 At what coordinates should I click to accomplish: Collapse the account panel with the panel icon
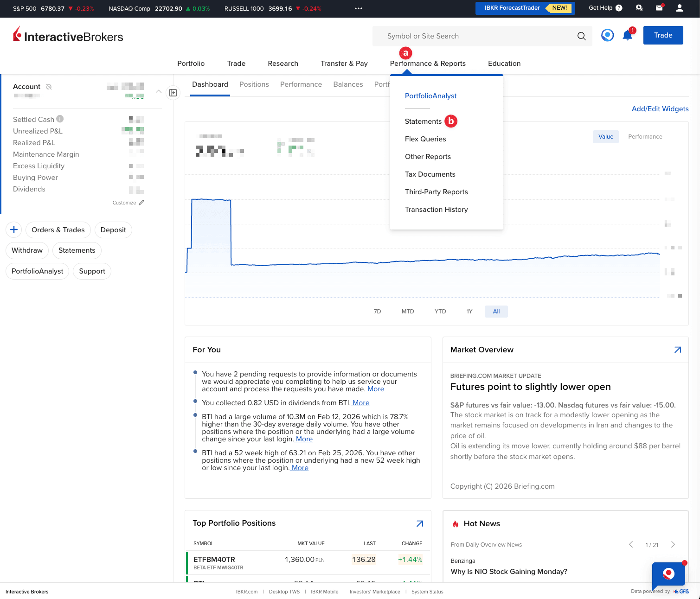(x=173, y=92)
